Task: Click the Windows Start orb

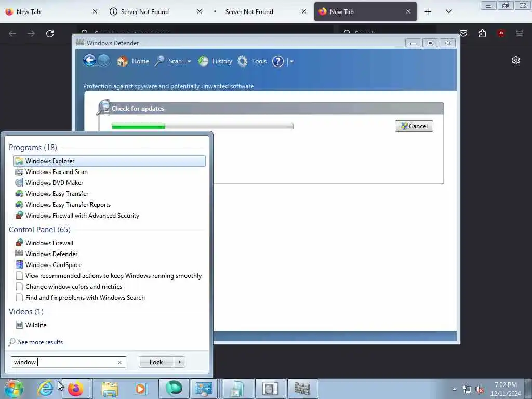Action: [x=14, y=389]
